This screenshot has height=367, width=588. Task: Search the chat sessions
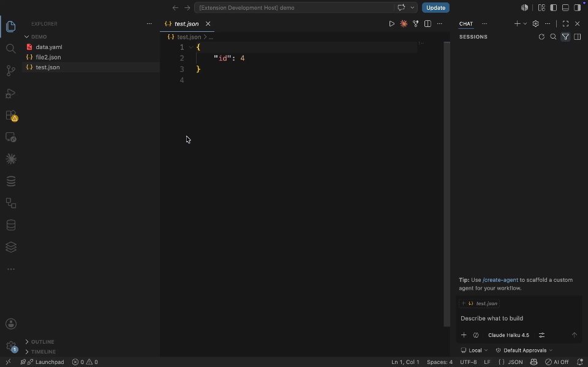[553, 37]
